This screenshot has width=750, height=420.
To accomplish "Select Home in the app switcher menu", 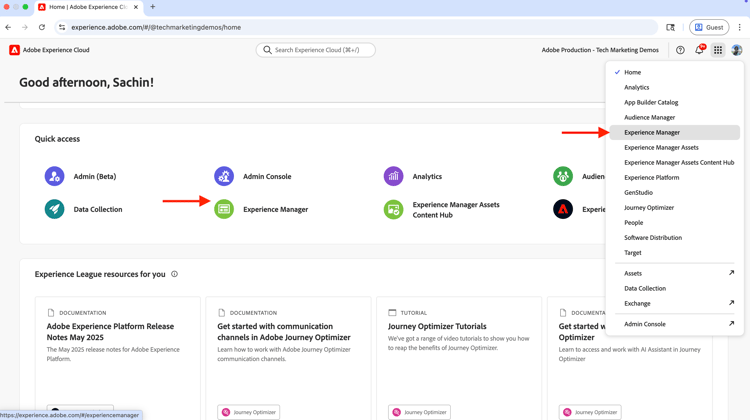I will (x=674, y=72).
